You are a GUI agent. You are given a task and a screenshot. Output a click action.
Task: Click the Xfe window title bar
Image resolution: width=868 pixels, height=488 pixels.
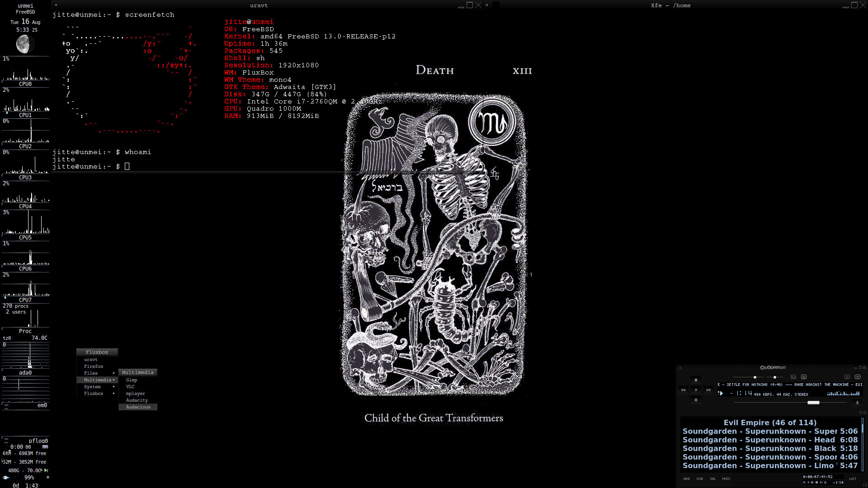tap(670, 5)
